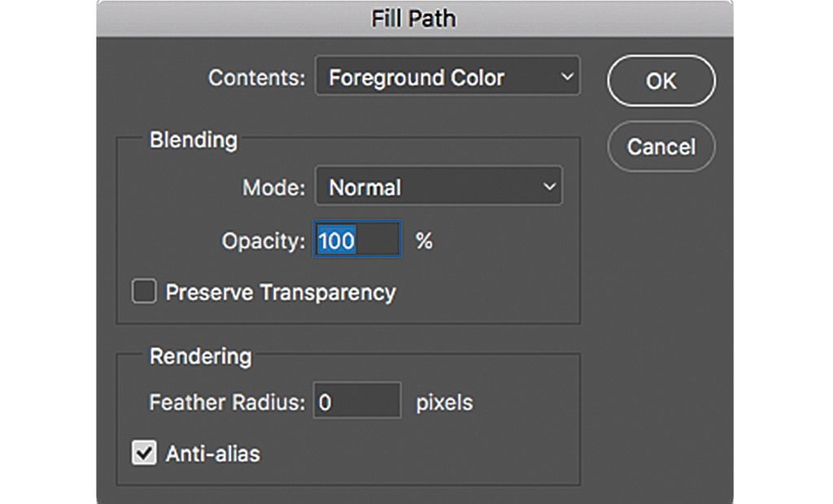The height and width of the screenshot is (504, 833).
Task: Confirm the fill by clicking OK
Action: pyautogui.click(x=661, y=80)
